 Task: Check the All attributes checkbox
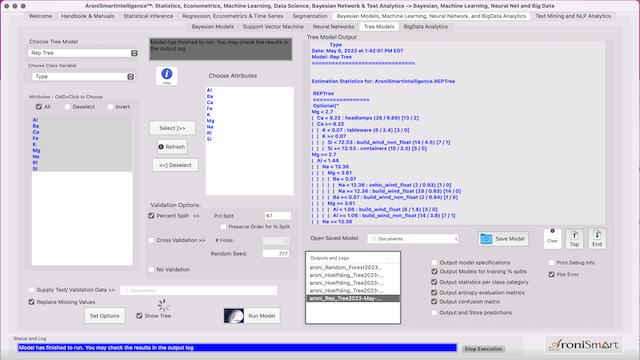pyautogui.click(x=39, y=107)
